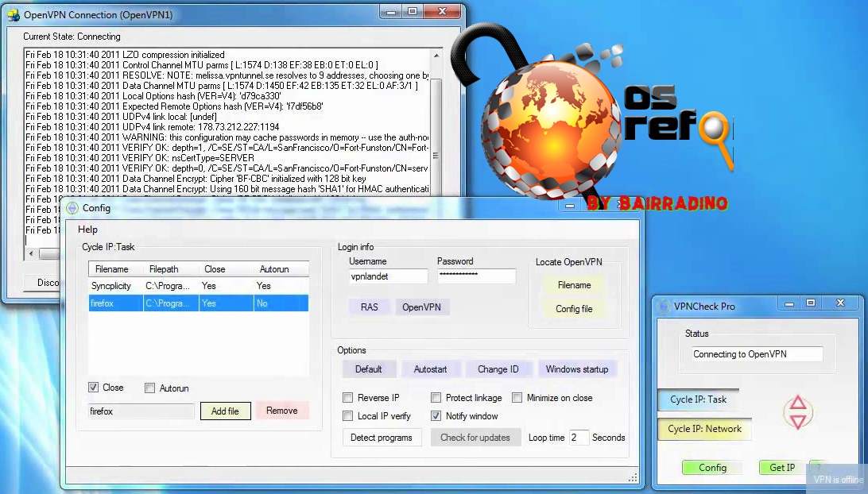Click the OpenVPN log scroll left arrow

pos(32,254)
